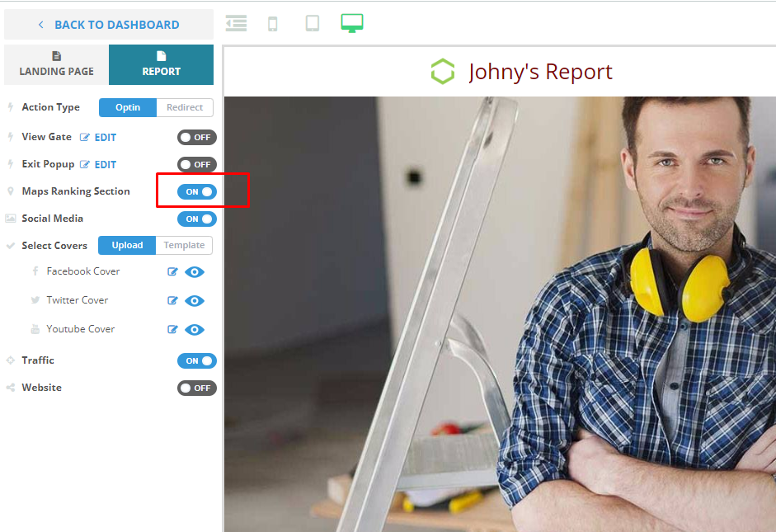Hide the Facebook Cover with eye icon
This screenshot has width=776, height=532.
click(195, 272)
